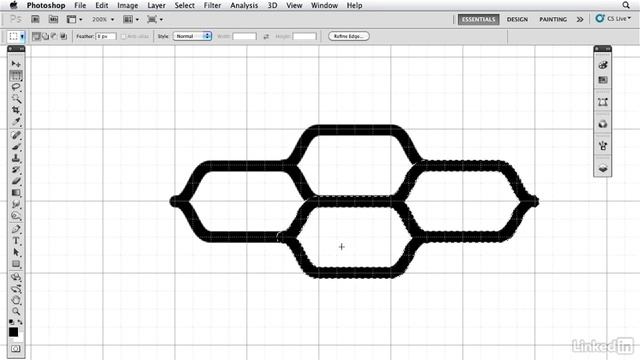Switch to Essentials workspace
This screenshot has height=360, width=640.
[478, 19]
